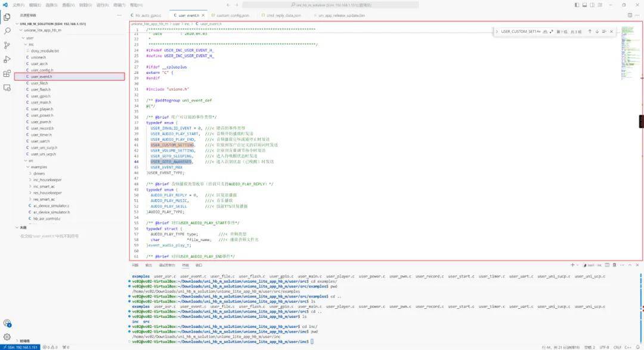Screen dimensions: 644x350
Task: Click the SSH remote status indicator
Action: [20, 347]
